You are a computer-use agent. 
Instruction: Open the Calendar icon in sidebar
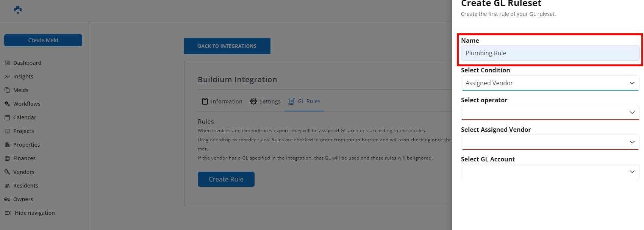7,117
